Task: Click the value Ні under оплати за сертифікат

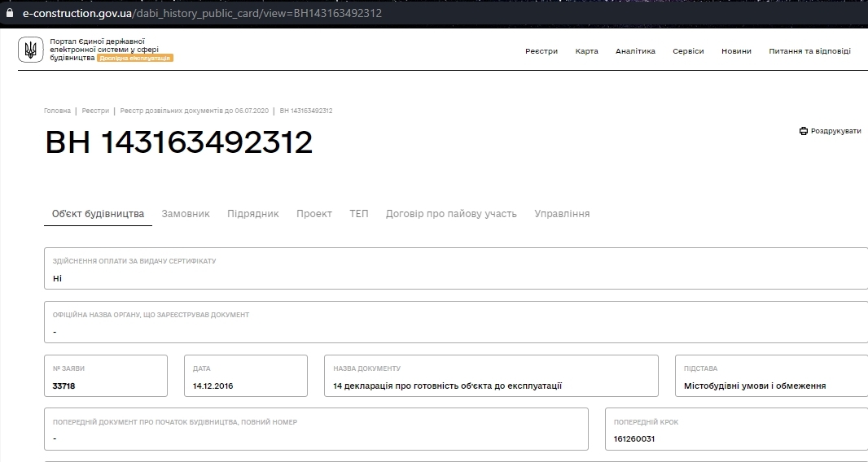Action: coord(58,278)
